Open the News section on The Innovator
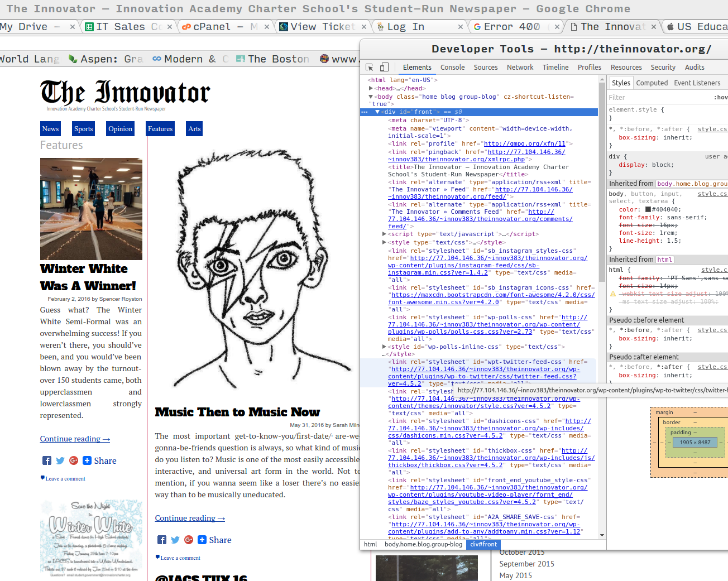Viewport: 728px width, 581px height. tap(50, 129)
